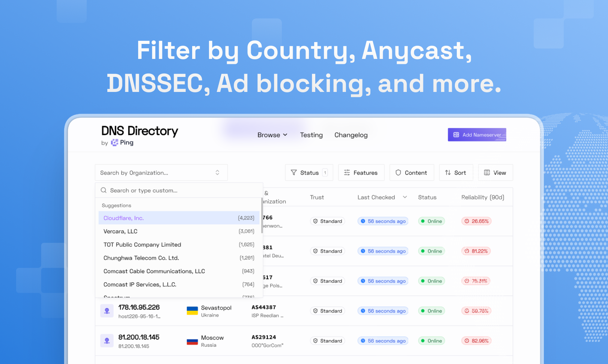Open the Browse dropdown
Image resolution: width=608 pixels, height=364 pixels.
coord(272,135)
